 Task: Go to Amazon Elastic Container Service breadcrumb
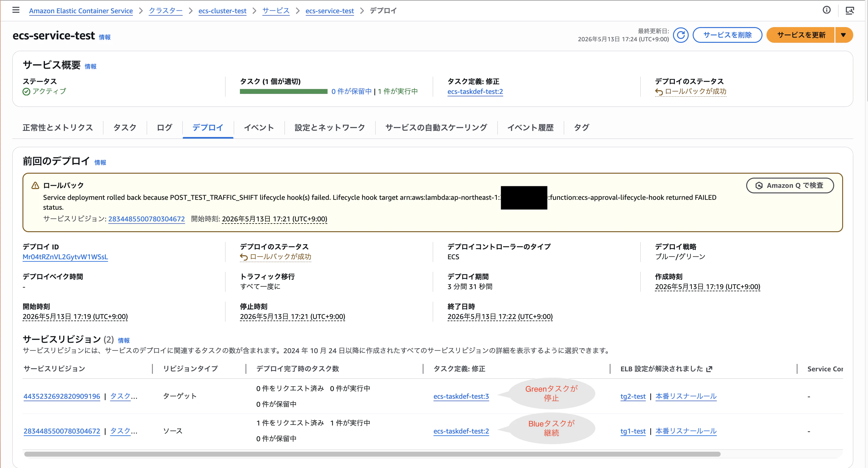pyautogui.click(x=81, y=11)
